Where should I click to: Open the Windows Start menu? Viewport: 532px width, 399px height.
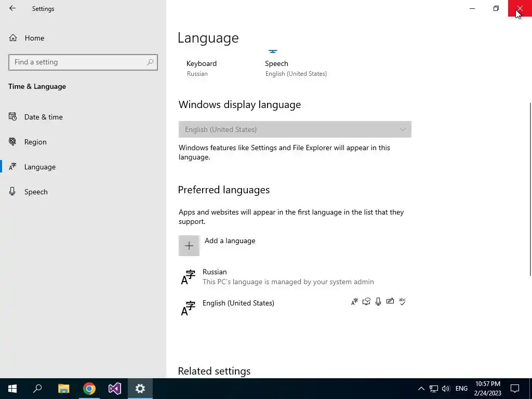pyautogui.click(x=12, y=389)
